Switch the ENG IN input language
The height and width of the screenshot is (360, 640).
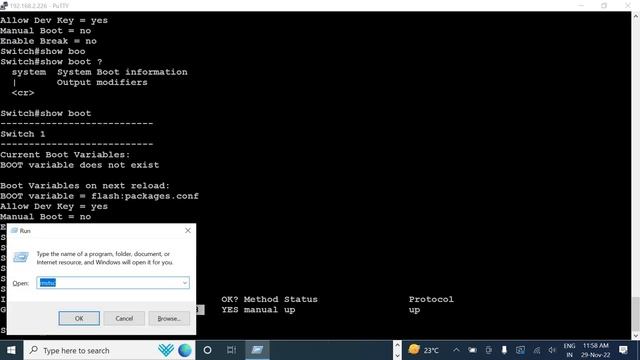(x=569, y=350)
